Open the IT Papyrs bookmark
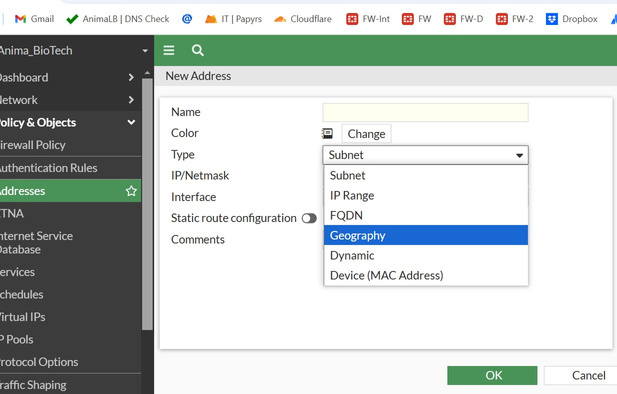 [x=233, y=18]
